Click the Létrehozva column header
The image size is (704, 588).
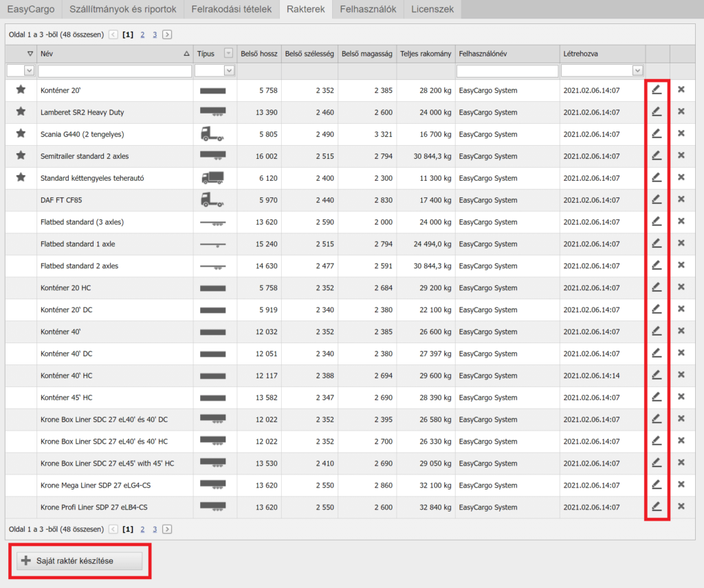pyautogui.click(x=602, y=54)
